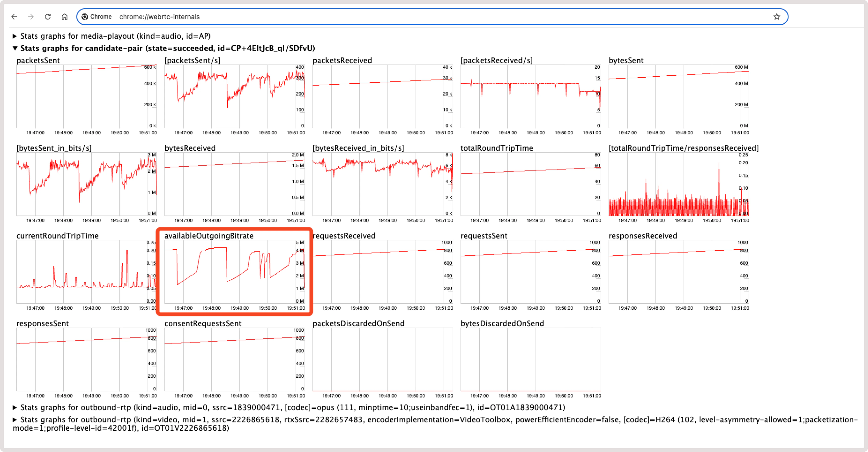The image size is (868, 452).
Task: Click the forward navigation arrow
Action: tap(31, 16)
